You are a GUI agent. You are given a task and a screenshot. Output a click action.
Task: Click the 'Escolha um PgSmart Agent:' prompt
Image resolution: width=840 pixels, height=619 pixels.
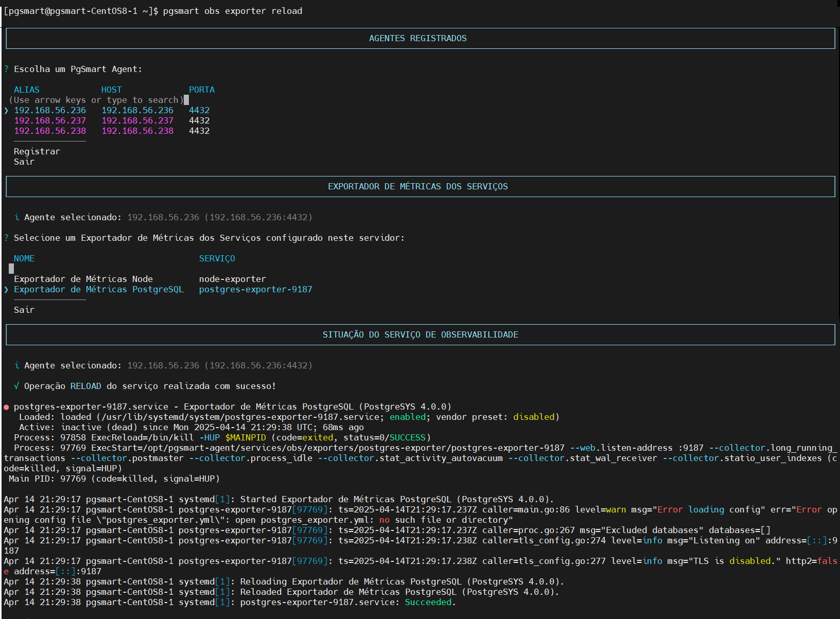coord(78,69)
